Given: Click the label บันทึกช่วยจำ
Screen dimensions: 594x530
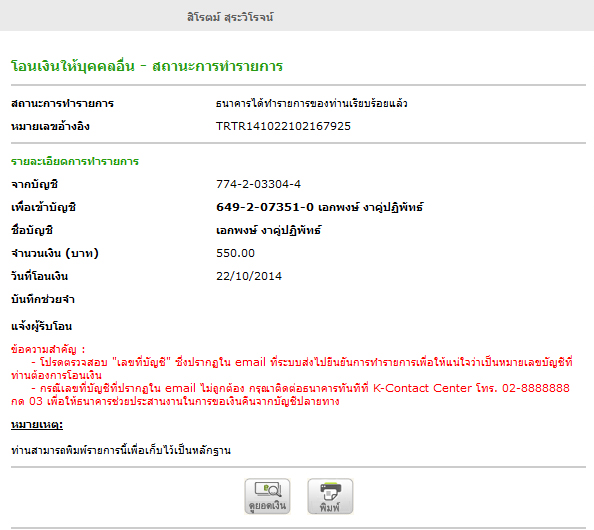Looking at the screenshot, I should (x=43, y=299).
